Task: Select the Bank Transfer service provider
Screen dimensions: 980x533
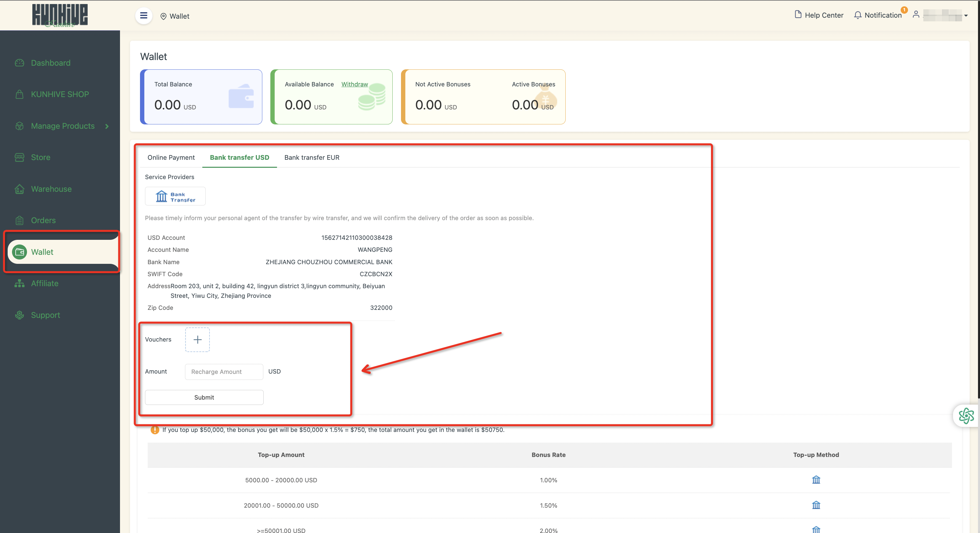Action: pyautogui.click(x=175, y=196)
